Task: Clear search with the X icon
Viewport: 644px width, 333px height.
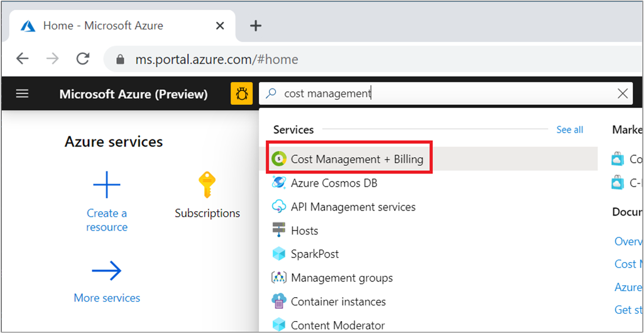Action: [x=622, y=94]
